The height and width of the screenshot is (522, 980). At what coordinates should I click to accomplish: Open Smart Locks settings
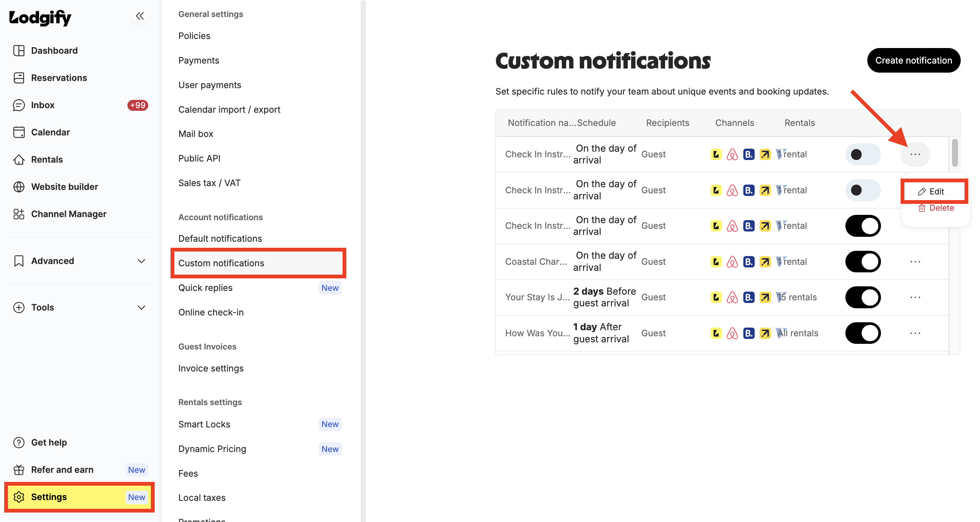204,424
